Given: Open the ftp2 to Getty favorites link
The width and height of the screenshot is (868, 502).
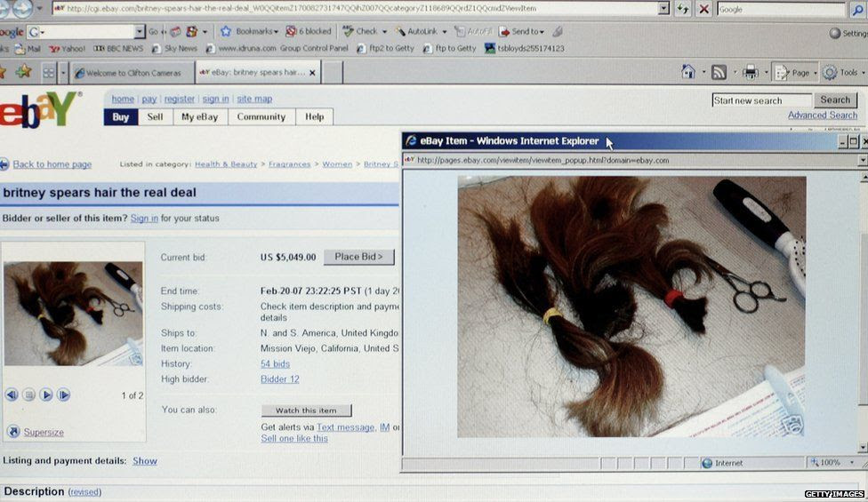Looking at the screenshot, I should [x=385, y=49].
